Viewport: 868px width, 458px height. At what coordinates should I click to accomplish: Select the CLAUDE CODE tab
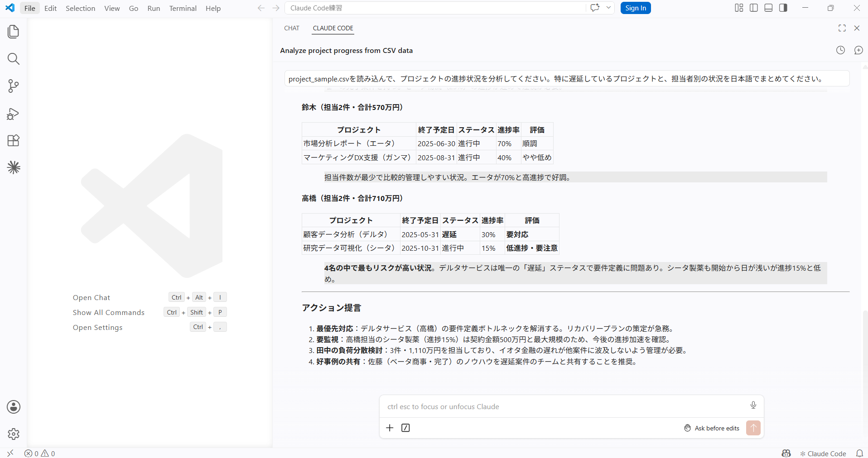click(x=333, y=28)
